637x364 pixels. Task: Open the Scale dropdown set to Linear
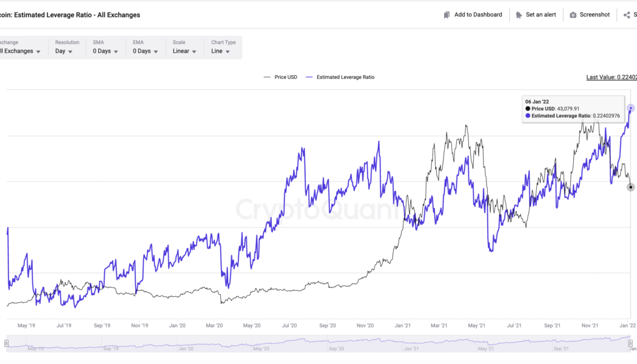[183, 51]
